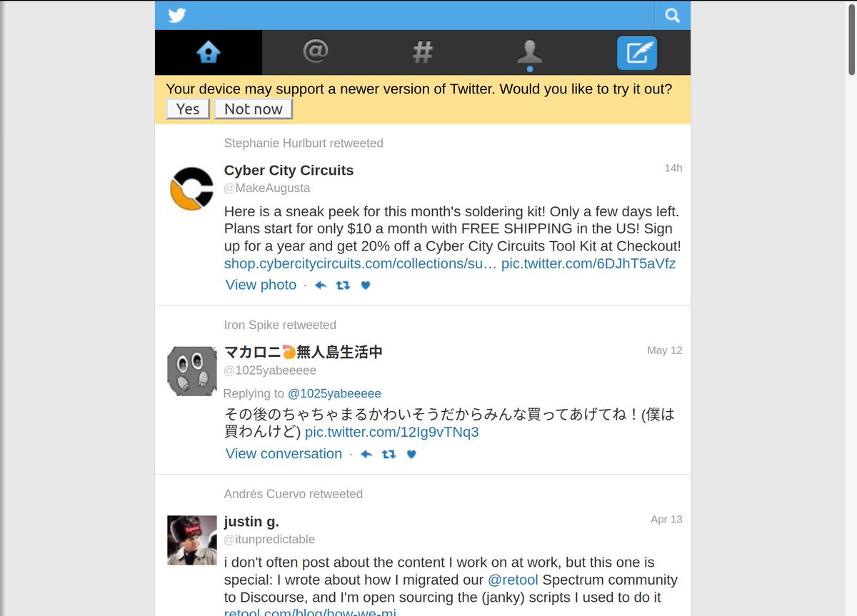The height and width of the screenshot is (616, 857).
Task: Open the Me profile tab
Action: pyautogui.click(x=530, y=52)
